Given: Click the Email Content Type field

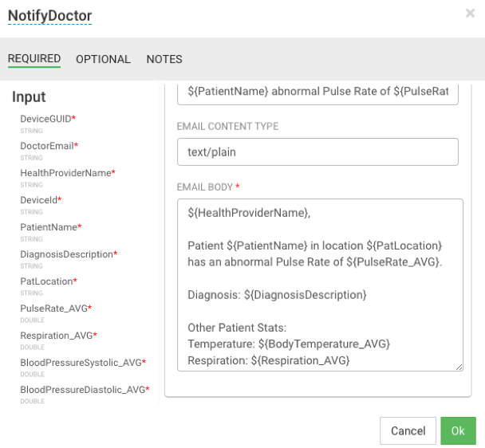Looking at the screenshot, I should (x=317, y=151).
